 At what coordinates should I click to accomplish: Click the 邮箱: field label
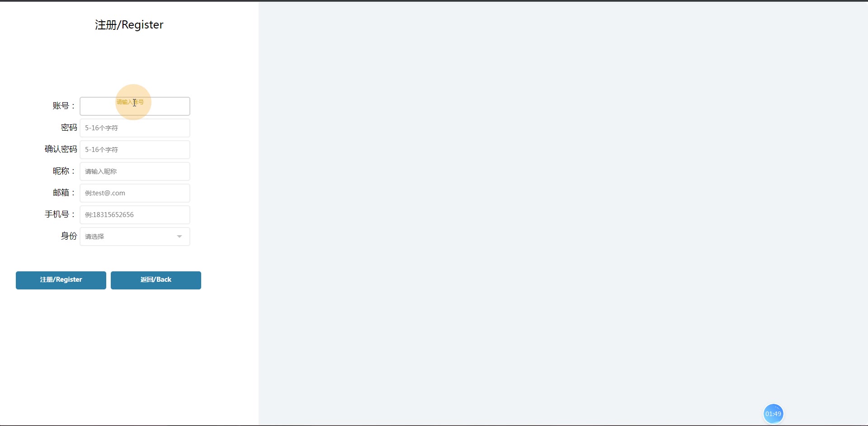tap(64, 193)
